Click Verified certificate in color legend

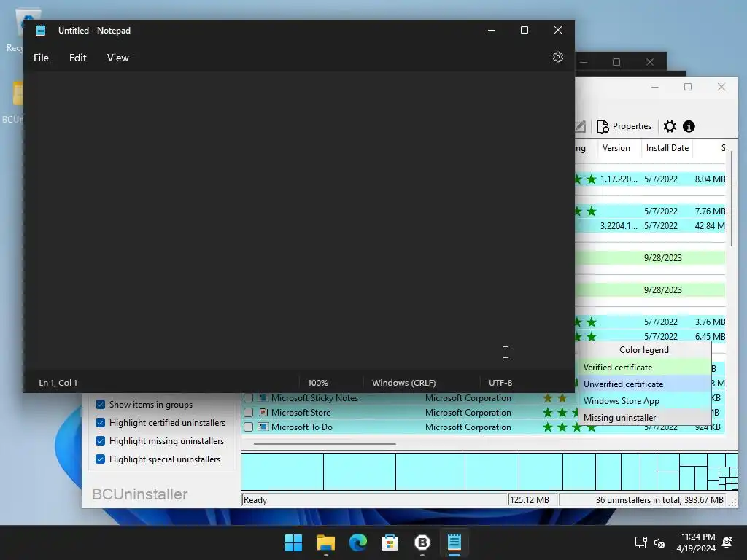tap(645, 367)
